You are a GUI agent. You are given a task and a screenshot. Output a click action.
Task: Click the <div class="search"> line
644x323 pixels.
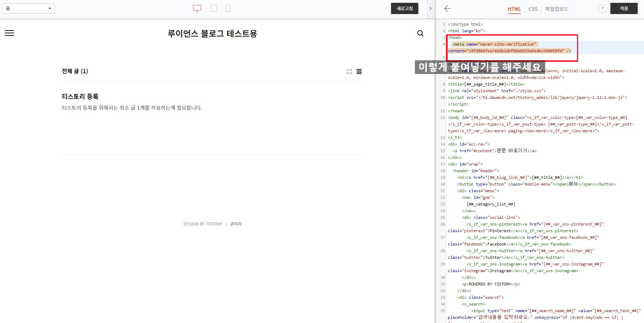[480, 297]
